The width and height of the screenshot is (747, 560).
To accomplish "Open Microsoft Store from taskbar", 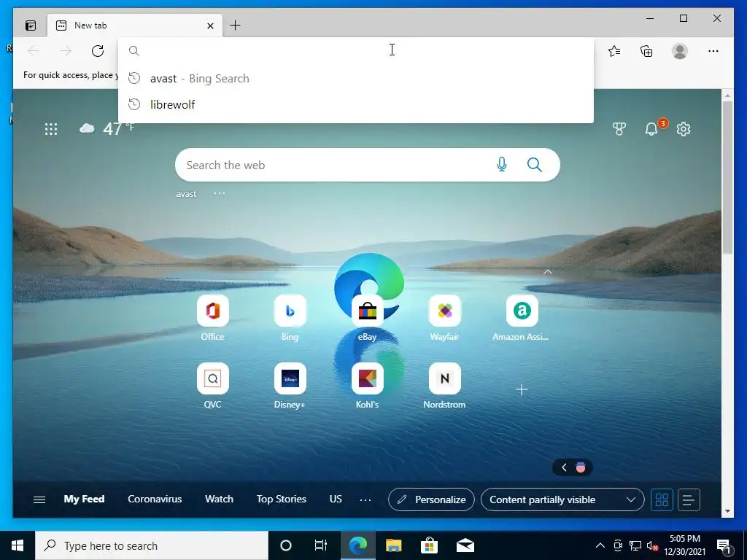I will pos(429,545).
